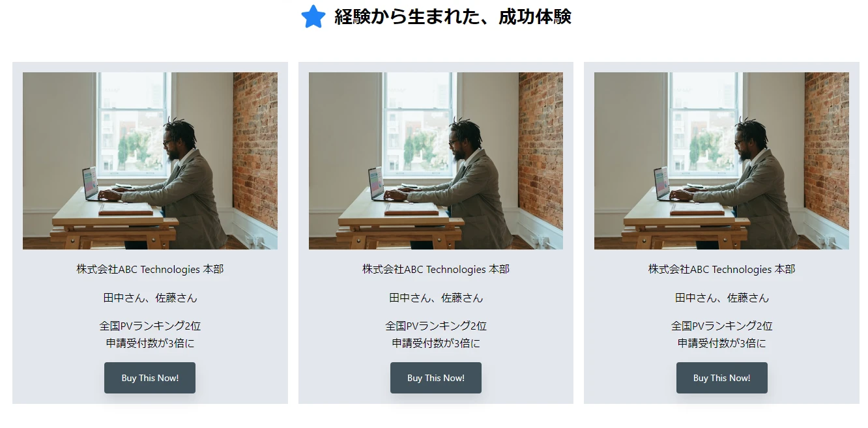Click 全国PVランキング2位 in the middle card
868x428 pixels.
pyautogui.click(x=436, y=326)
